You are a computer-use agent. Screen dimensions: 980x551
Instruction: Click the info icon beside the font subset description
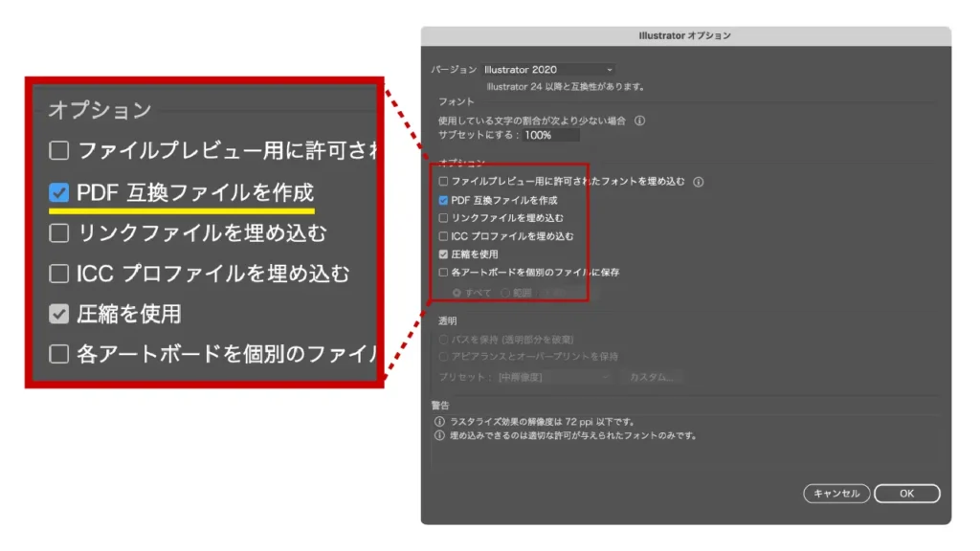pos(640,121)
